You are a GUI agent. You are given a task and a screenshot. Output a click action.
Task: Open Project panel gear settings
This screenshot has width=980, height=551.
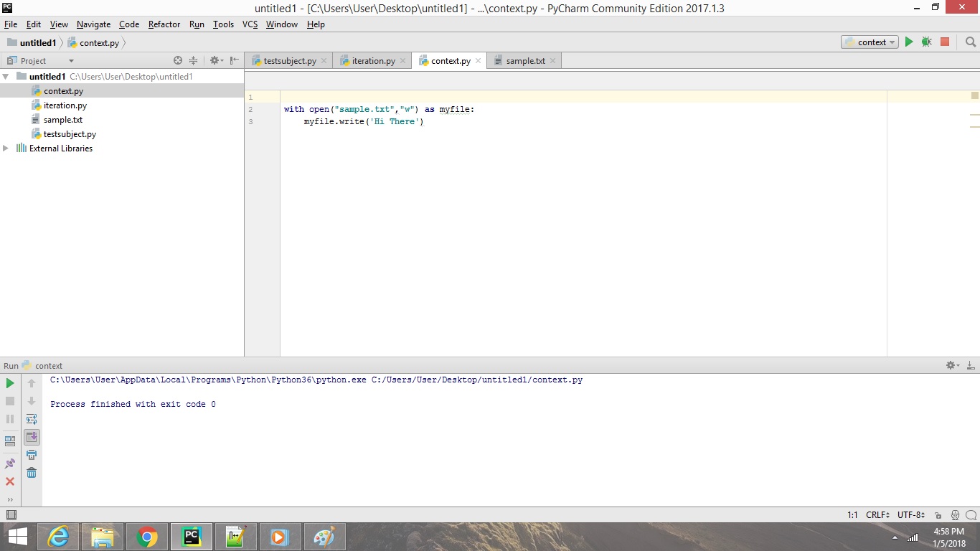(215, 61)
